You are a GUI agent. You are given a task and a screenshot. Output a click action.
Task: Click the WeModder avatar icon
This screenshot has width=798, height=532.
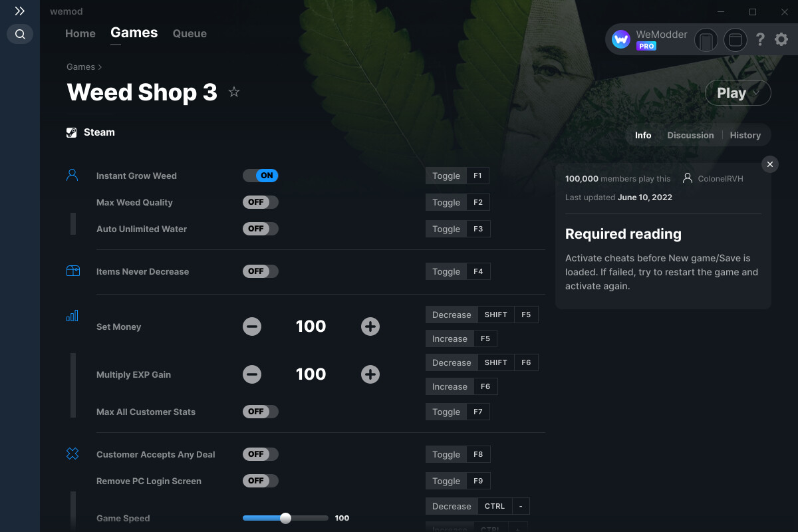click(x=621, y=40)
